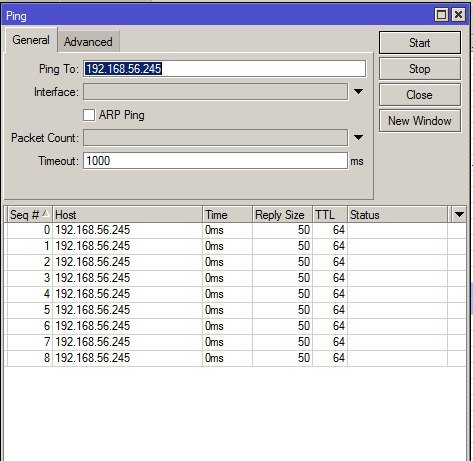Start the ping

(x=420, y=43)
